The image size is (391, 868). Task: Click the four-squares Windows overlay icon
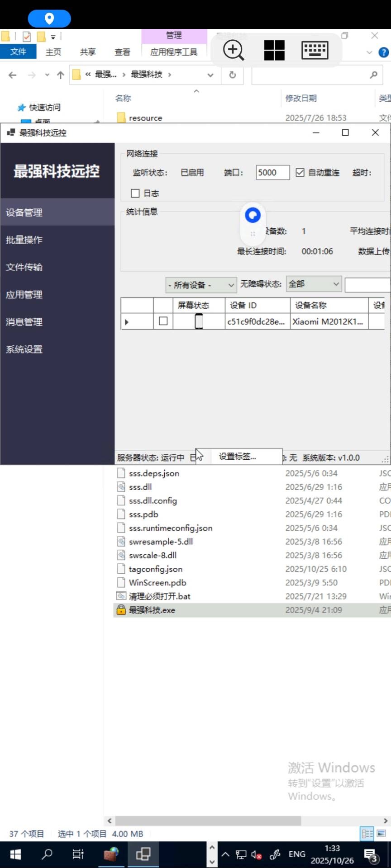click(x=274, y=50)
